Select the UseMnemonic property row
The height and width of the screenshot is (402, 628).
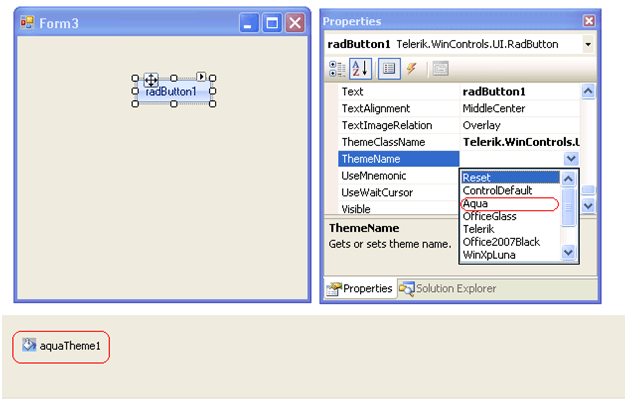[x=398, y=176]
